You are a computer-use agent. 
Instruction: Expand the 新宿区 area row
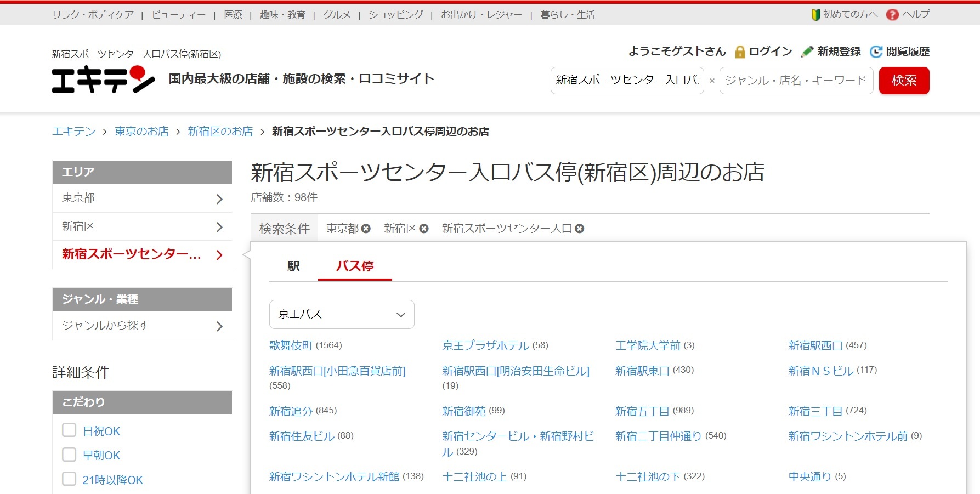(143, 226)
